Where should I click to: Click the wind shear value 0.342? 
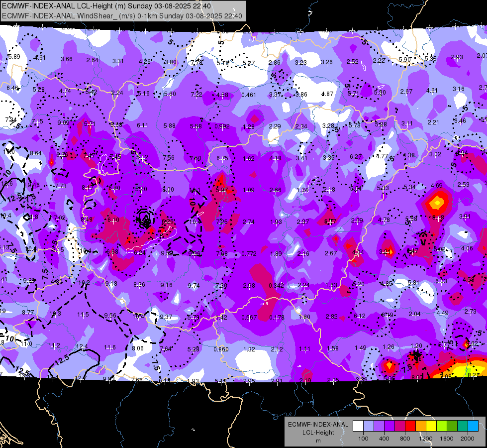pos(277,285)
